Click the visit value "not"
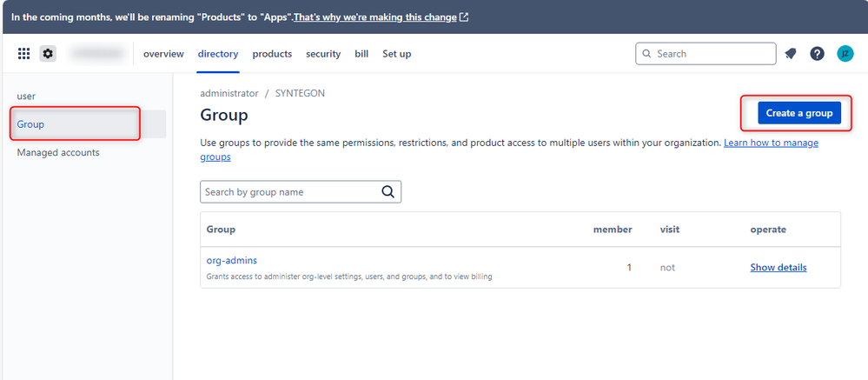The width and height of the screenshot is (868, 380). (x=667, y=268)
